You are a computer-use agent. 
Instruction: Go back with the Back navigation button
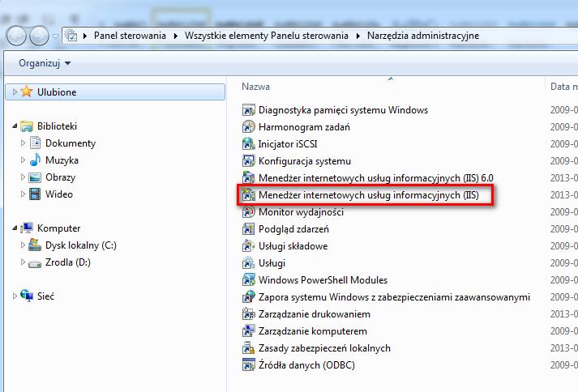pos(16,36)
